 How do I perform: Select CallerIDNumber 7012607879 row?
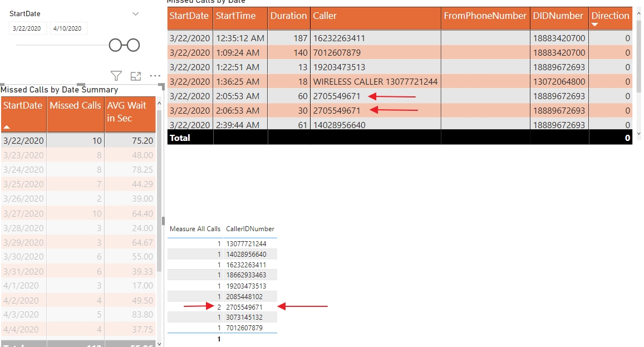click(x=222, y=328)
